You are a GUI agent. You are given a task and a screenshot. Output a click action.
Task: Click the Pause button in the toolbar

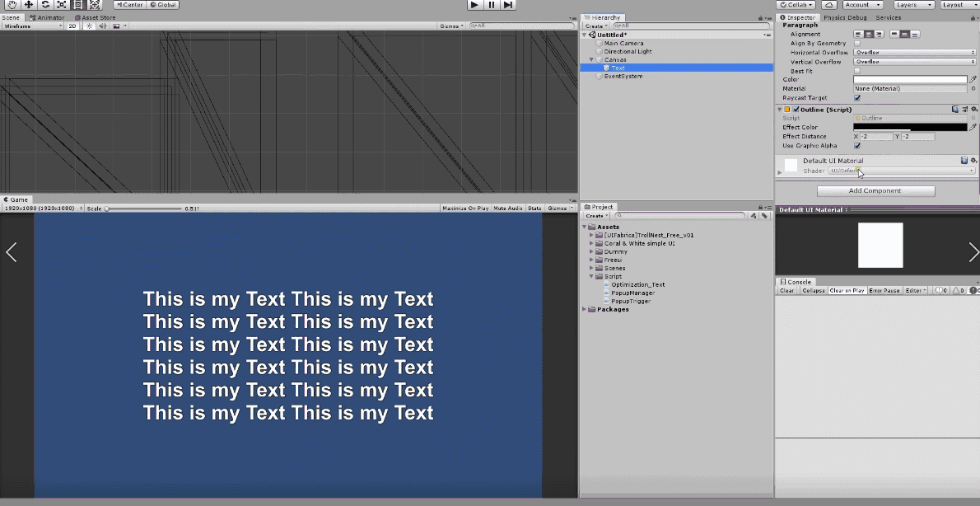[492, 4]
